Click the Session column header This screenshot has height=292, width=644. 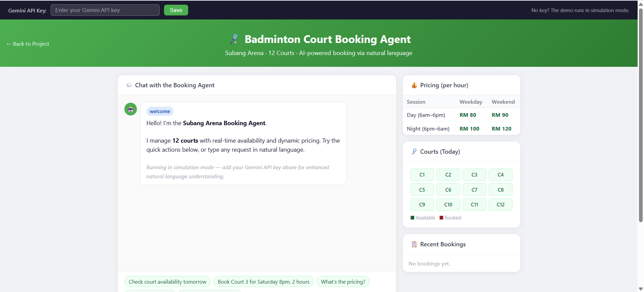(416, 102)
